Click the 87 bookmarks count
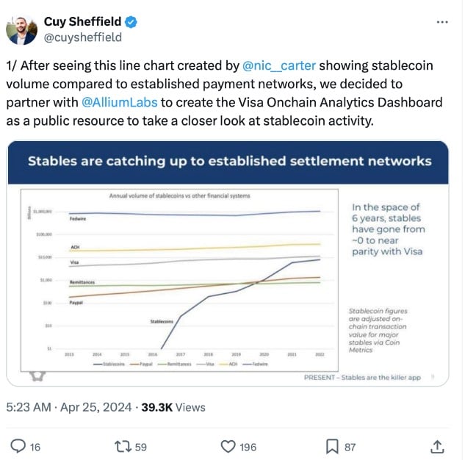The image size is (476, 460). point(350,447)
